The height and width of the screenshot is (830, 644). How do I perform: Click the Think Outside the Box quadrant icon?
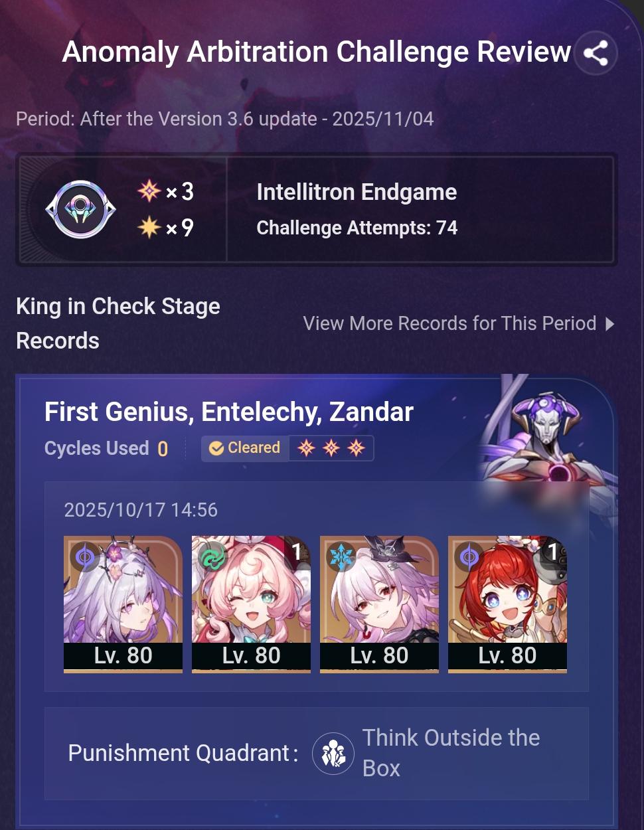click(x=333, y=754)
